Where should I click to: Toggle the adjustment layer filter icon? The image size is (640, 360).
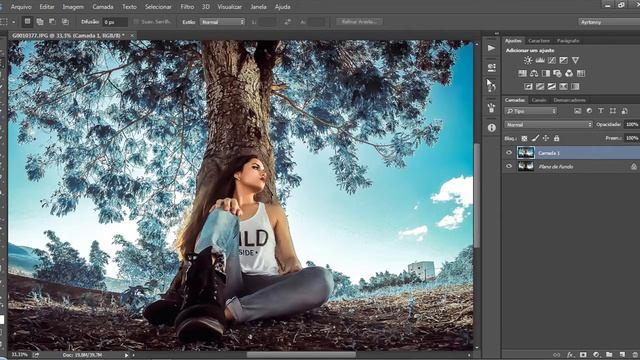(589, 111)
